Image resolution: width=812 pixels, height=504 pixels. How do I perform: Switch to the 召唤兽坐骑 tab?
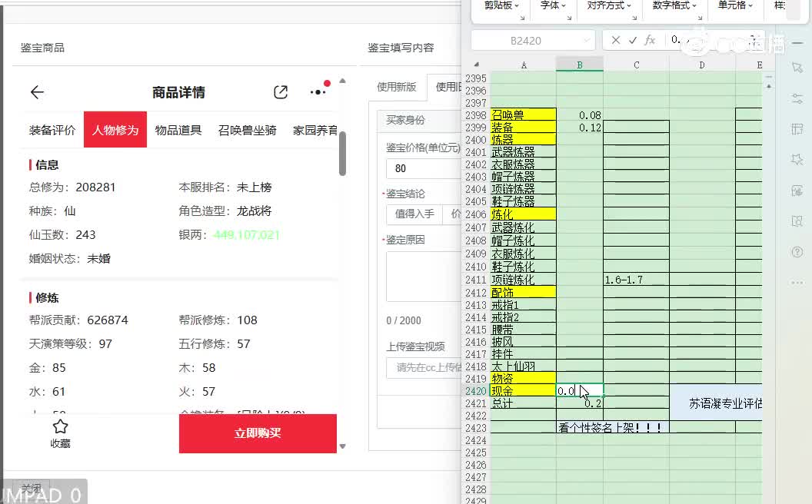tap(247, 130)
